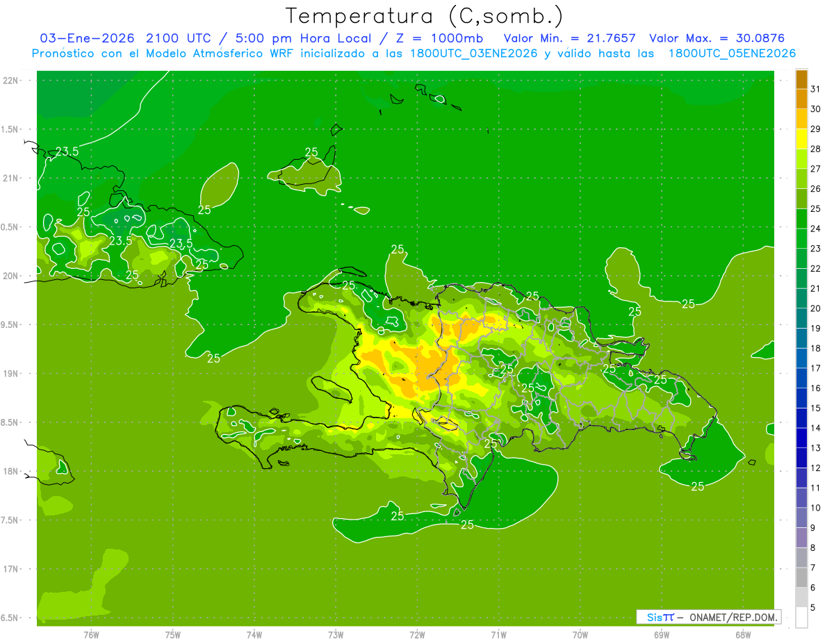Select the "5:00 pm Hora Local" text
834x644 pixels.
click(302, 38)
